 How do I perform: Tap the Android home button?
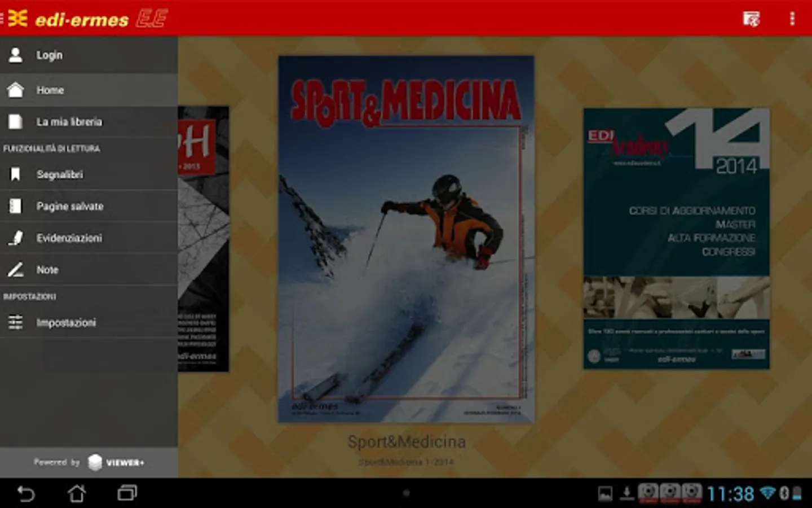tap(77, 494)
